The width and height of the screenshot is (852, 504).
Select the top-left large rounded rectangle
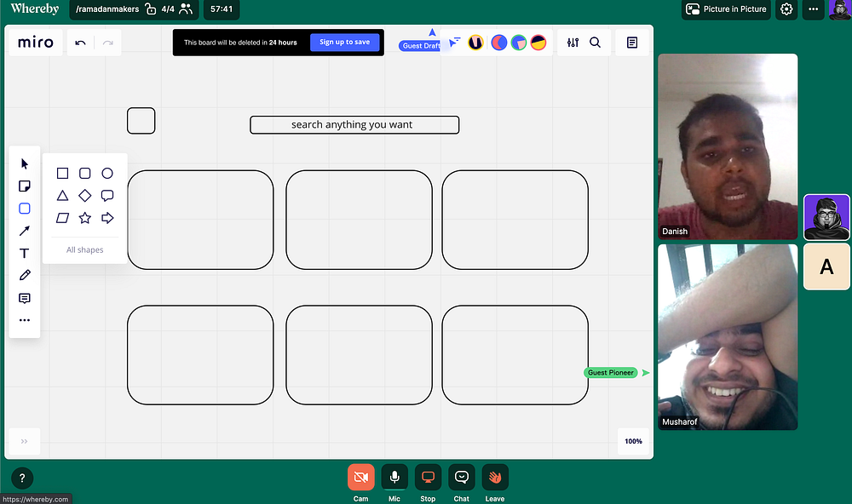(200, 220)
